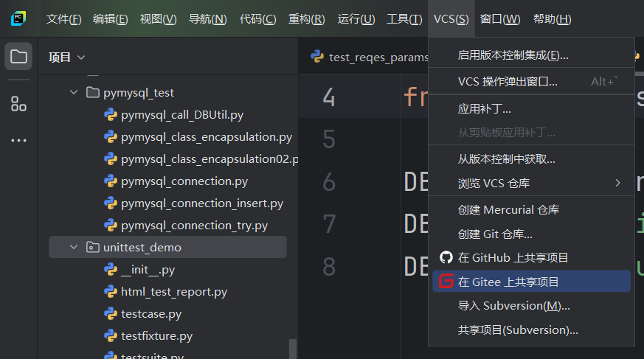Click the PyCharm logo icon
Screen dimensions: 644x359
pyautogui.click(x=18, y=18)
